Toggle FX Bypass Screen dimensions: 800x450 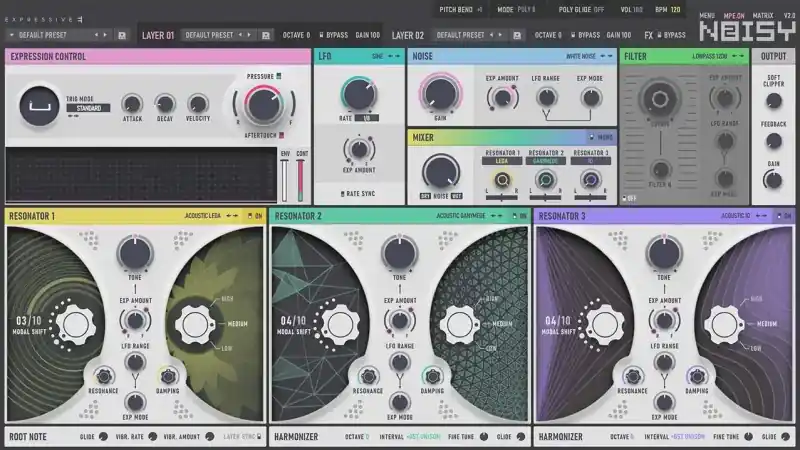point(671,35)
